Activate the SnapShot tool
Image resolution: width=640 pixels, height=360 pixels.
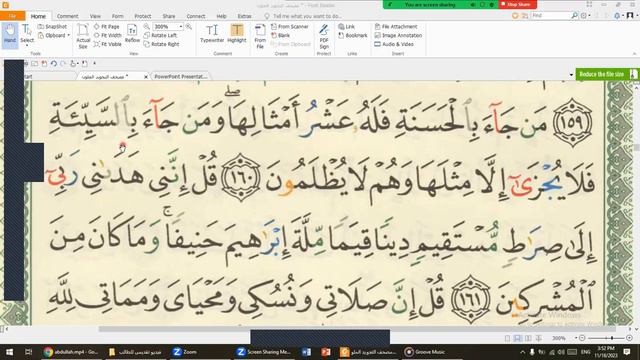[x=52, y=27]
